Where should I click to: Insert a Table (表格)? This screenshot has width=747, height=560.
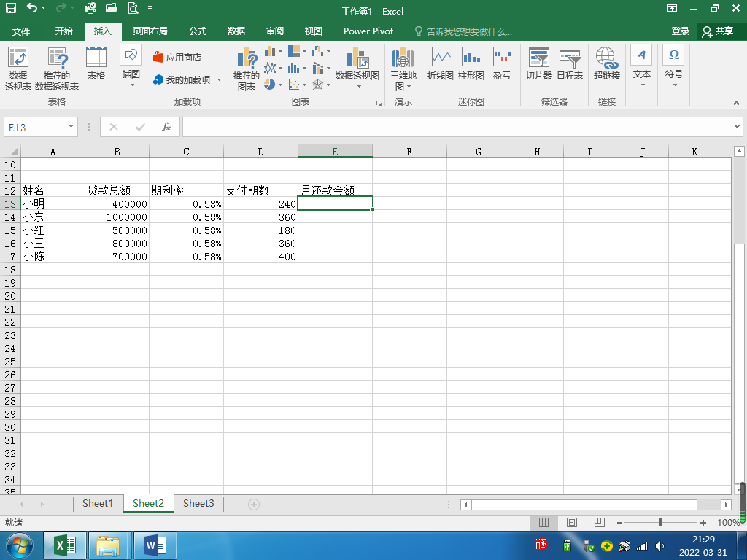coord(96,63)
